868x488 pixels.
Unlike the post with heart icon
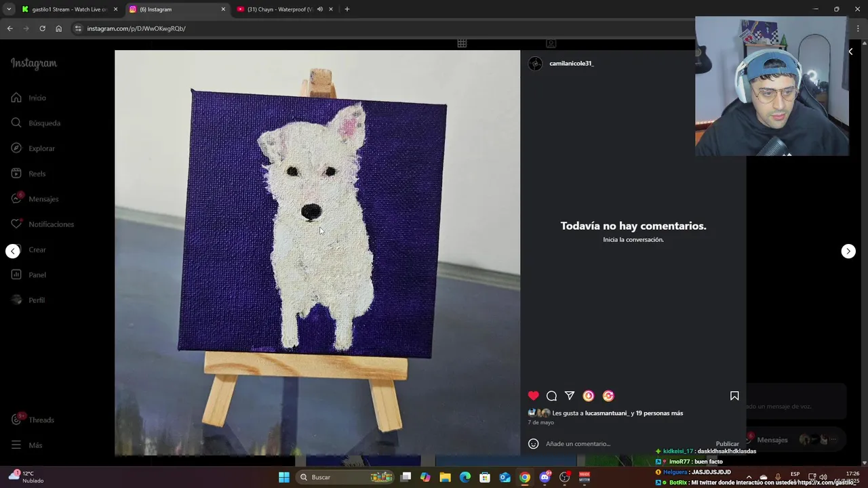point(534,396)
